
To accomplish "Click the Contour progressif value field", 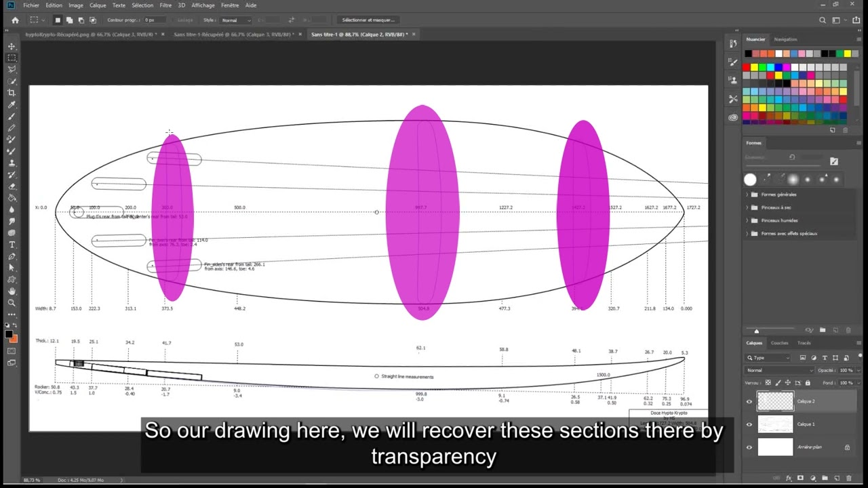I will pos(154,20).
